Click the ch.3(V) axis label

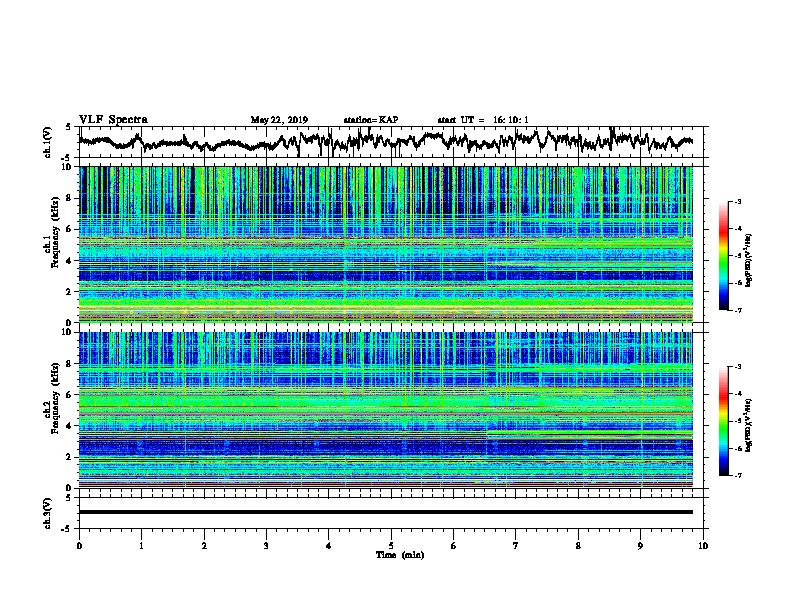[x=48, y=513]
